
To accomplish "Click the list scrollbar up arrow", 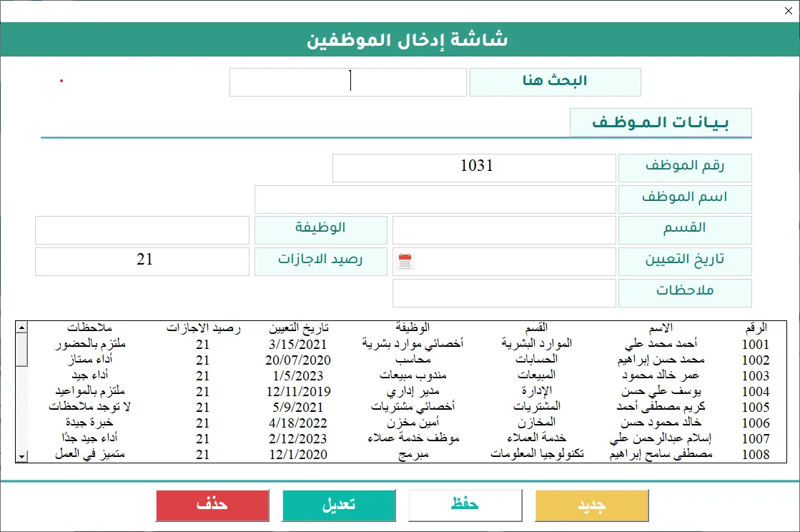I will (21, 327).
